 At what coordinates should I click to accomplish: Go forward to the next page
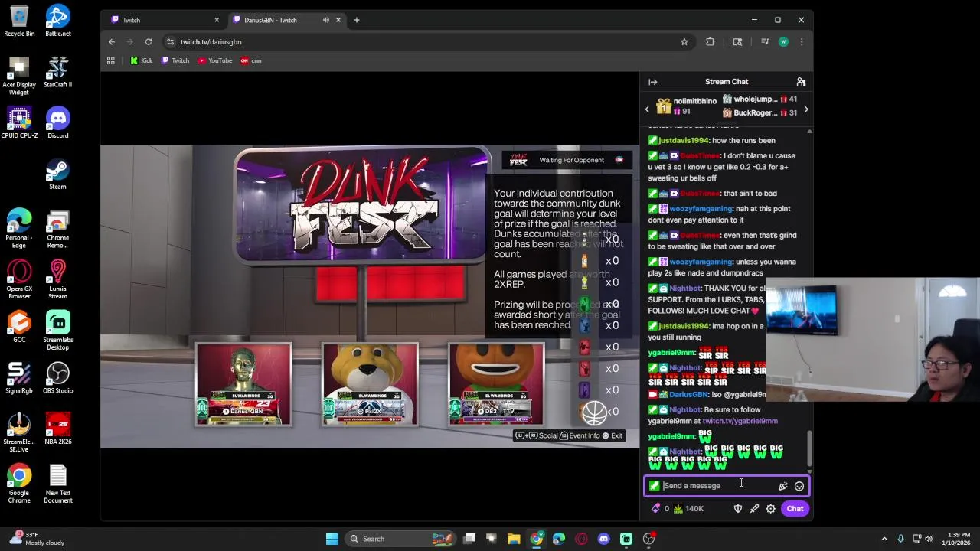coord(130,42)
